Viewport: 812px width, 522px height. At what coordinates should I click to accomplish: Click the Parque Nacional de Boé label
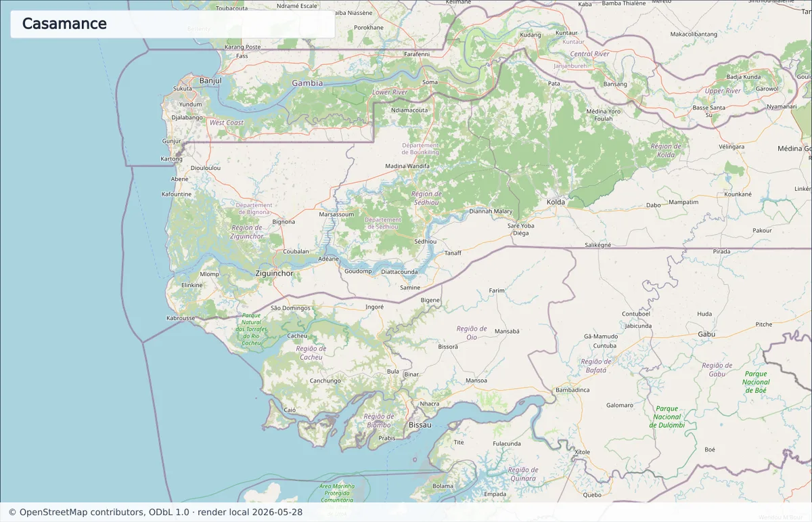tap(756, 382)
